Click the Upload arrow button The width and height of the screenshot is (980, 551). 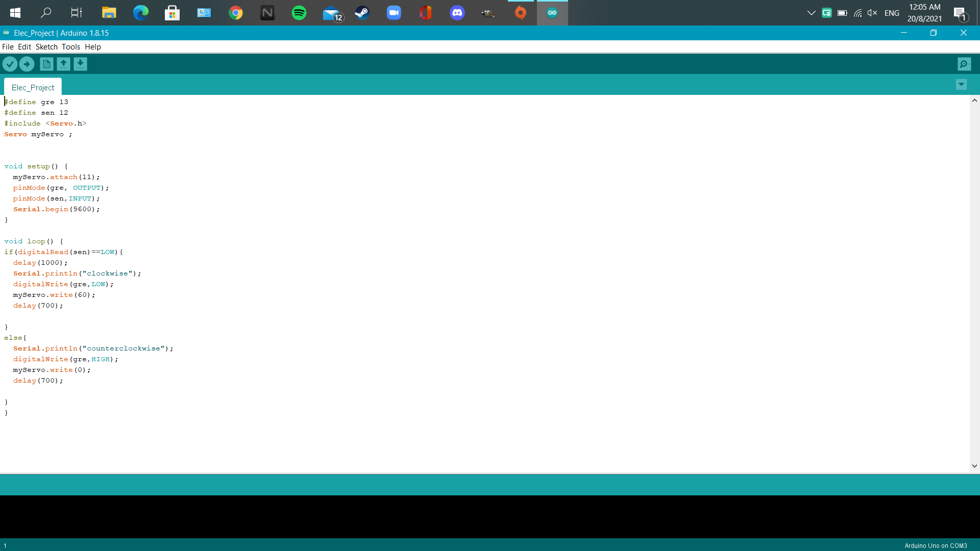point(27,64)
